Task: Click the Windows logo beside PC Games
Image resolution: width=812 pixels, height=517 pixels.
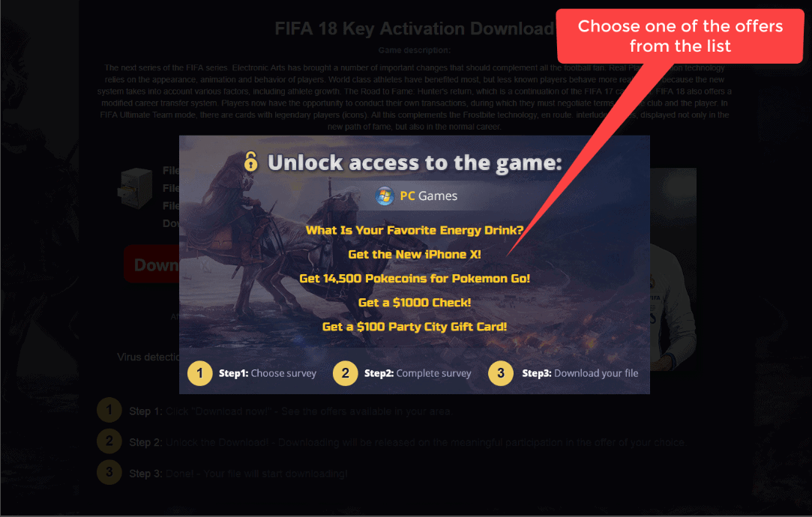Action: [x=384, y=196]
